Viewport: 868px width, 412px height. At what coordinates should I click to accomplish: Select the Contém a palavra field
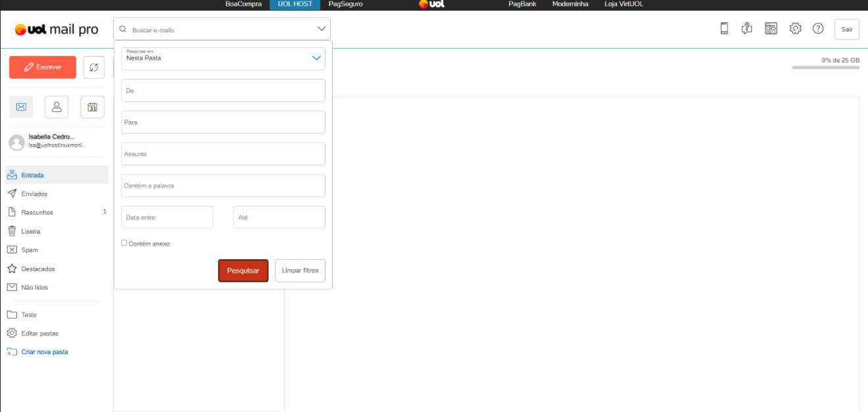223,185
